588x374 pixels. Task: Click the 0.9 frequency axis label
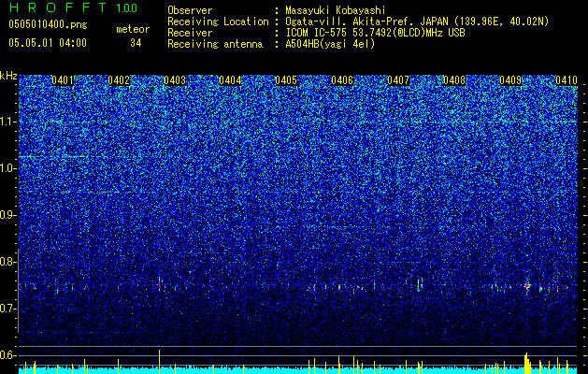coord(6,215)
